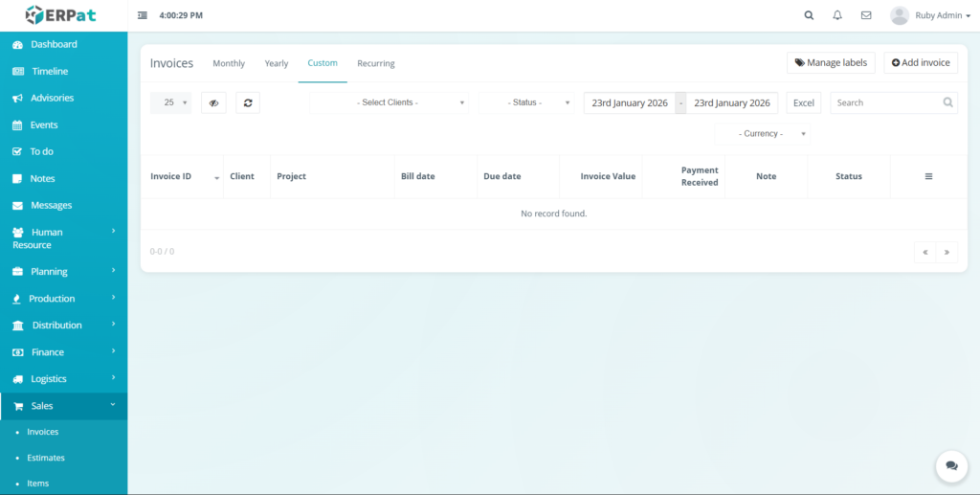Viewport: 980px width, 495px height.
Task: Click the Search input field
Action: (x=885, y=102)
